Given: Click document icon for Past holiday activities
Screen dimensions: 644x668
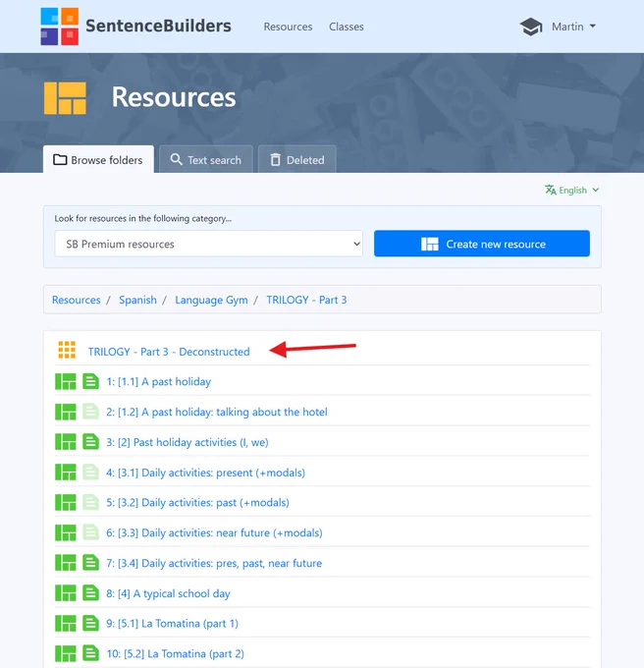Looking at the screenshot, I should tap(90, 442).
